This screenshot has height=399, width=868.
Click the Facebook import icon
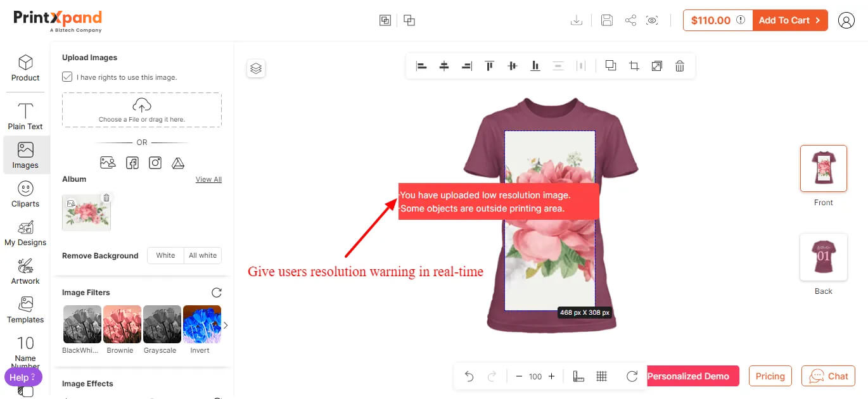coord(132,163)
